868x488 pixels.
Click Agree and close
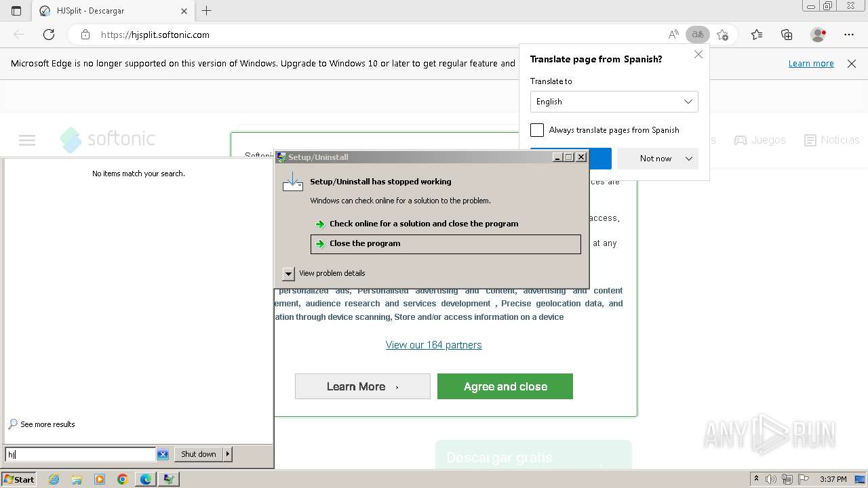coord(505,386)
